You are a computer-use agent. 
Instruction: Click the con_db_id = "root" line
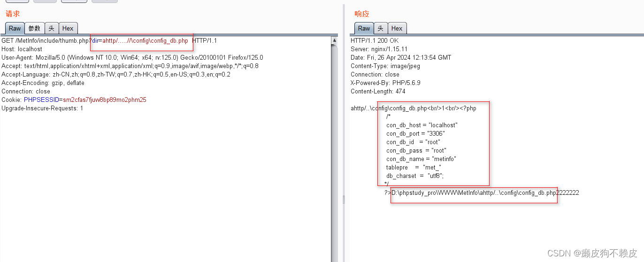pyautogui.click(x=413, y=142)
